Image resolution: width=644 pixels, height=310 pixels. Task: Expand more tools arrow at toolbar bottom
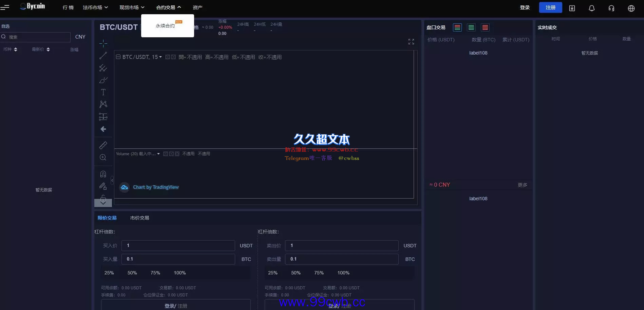coord(103,203)
